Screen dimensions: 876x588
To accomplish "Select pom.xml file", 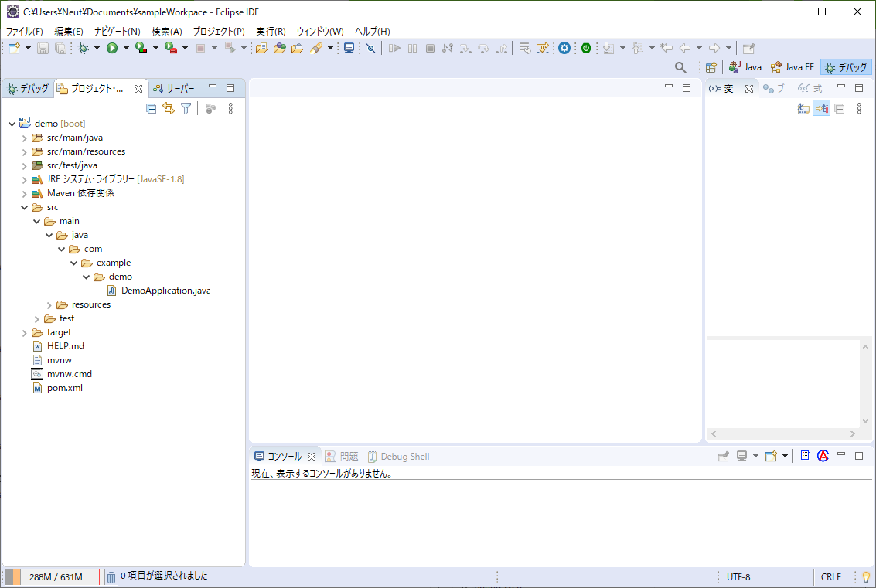I will pyautogui.click(x=57, y=388).
